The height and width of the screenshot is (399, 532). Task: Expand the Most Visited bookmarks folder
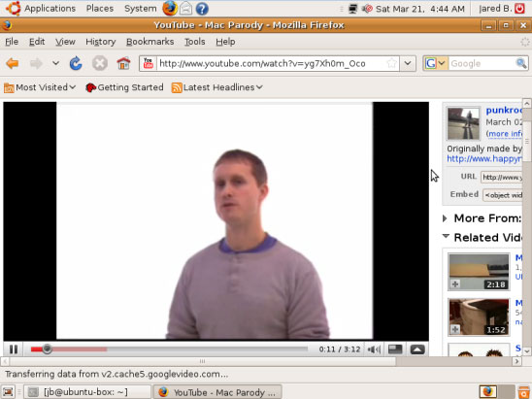tap(40, 87)
